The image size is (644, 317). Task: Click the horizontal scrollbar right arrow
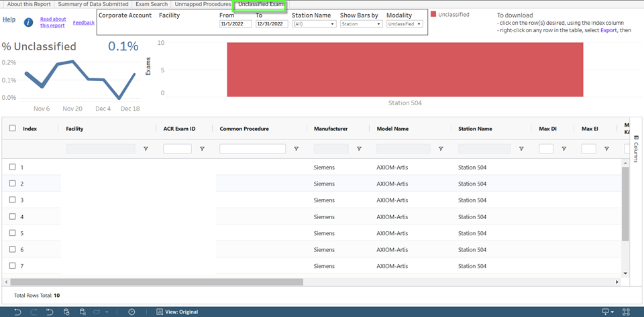click(616, 282)
